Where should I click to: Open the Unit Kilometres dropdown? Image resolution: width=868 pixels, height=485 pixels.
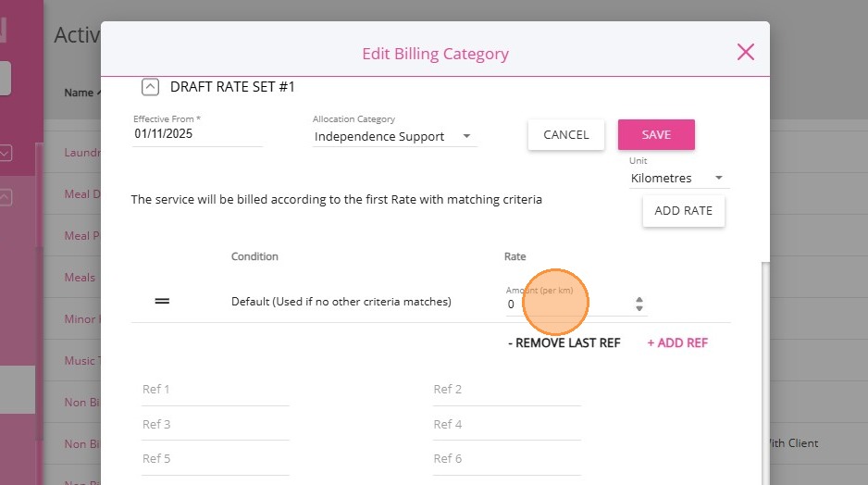(x=678, y=178)
